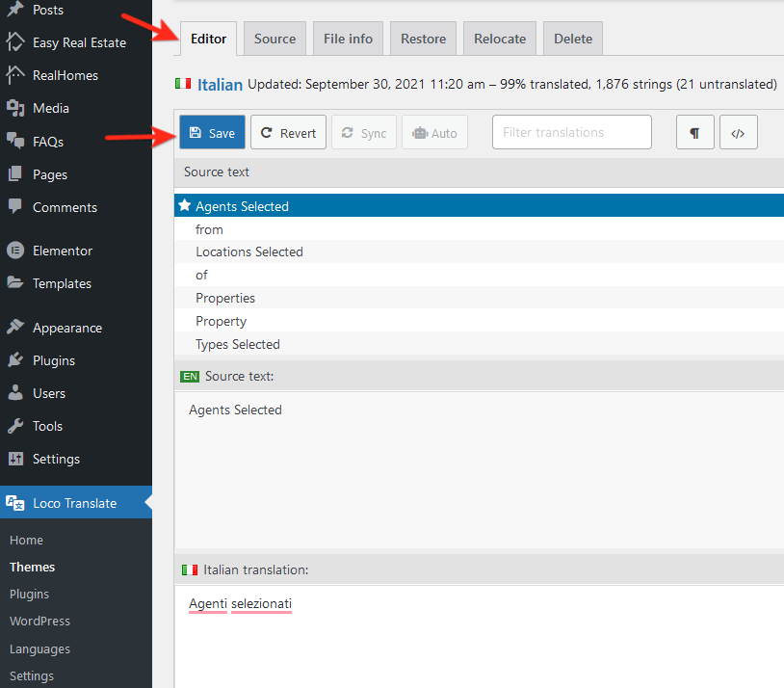The width and height of the screenshot is (784, 688).
Task: Click the Tools wrench icon
Action: [15, 426]
